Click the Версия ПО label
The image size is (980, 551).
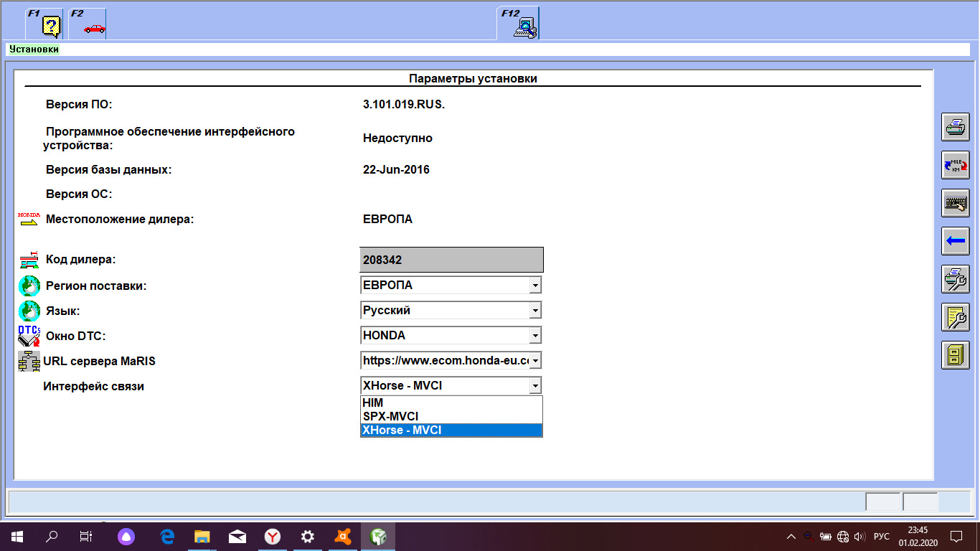tap(79, 105)
